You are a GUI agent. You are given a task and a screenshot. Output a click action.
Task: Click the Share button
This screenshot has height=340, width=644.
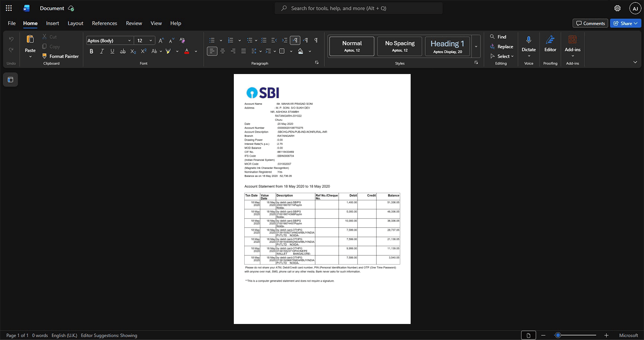(626, 23)
